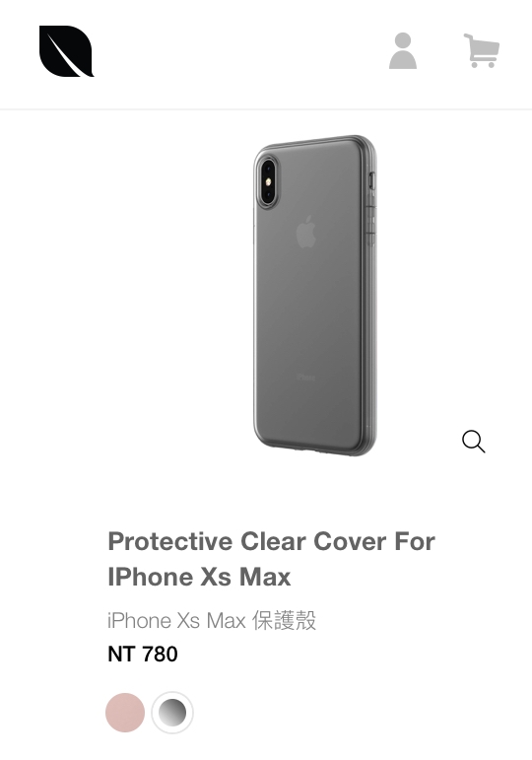This screenshot has width=532, height=760.
Task: Click the magnifier to zoom product image
Action: click(x=473, y=441)
